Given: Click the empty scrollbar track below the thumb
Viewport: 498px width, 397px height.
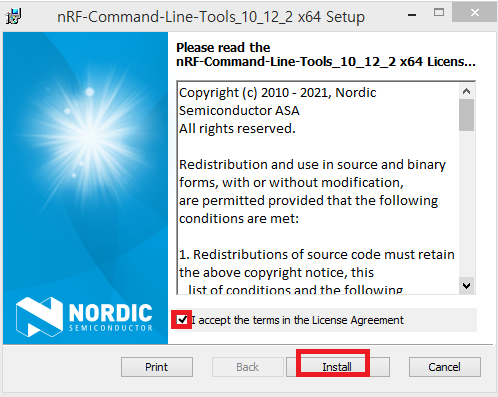Looking at the screenshot, I should click(466, 205).
